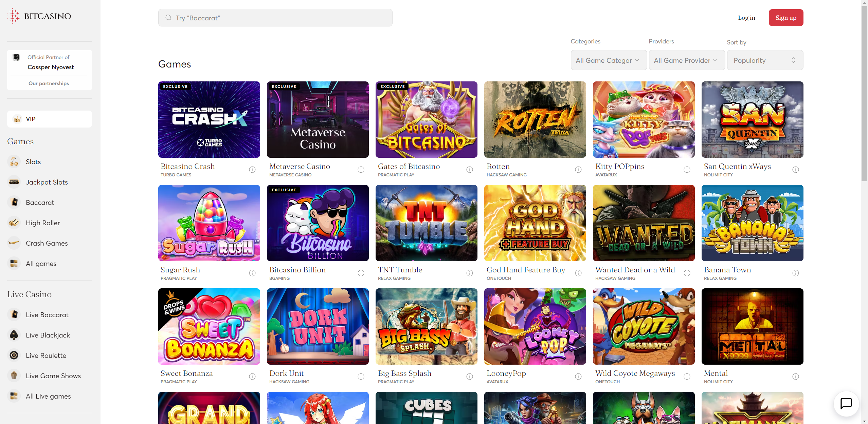Open info icon for Dork Unit
This screenshot has width=868, height=424.
[x=361, y=377]
